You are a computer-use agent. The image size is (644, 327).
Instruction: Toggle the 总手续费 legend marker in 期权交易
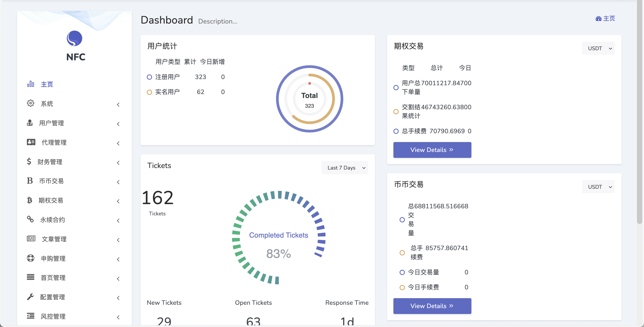click(x=396, y=131)
